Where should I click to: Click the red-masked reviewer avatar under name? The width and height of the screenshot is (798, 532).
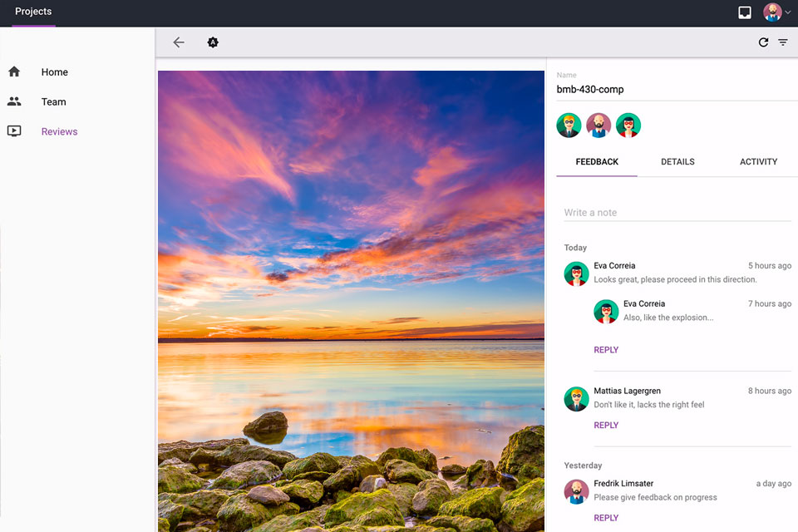[x=628, y=126]
